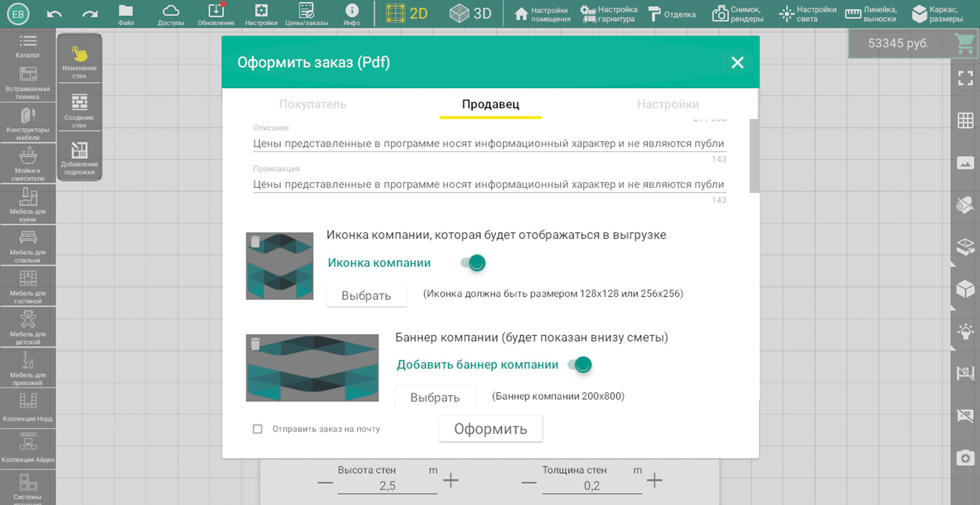The height and width of the screenshot is (505, 980).
Task: Select Изменение стен wall tool
Action: 79,60
